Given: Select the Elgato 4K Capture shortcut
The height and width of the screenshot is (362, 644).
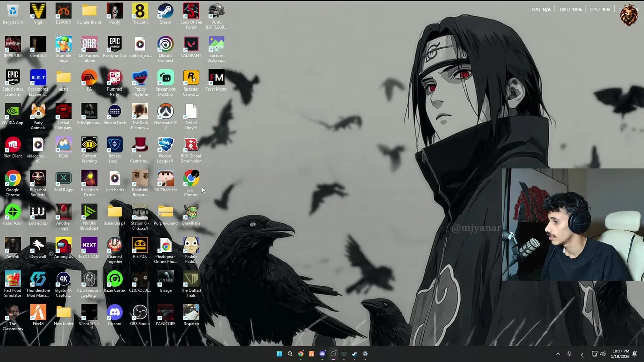Looking at the screenshot, I should pyautogui.click(x=63, y=285).
